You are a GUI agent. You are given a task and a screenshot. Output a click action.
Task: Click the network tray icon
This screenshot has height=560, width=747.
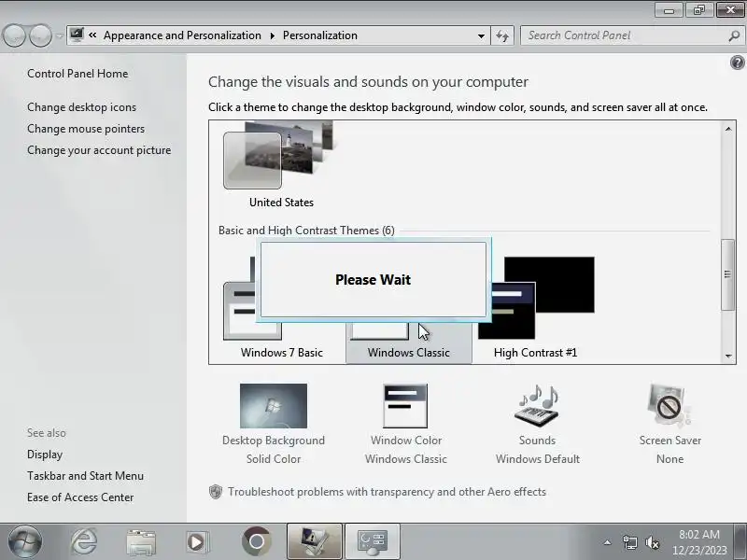[629, 542]
